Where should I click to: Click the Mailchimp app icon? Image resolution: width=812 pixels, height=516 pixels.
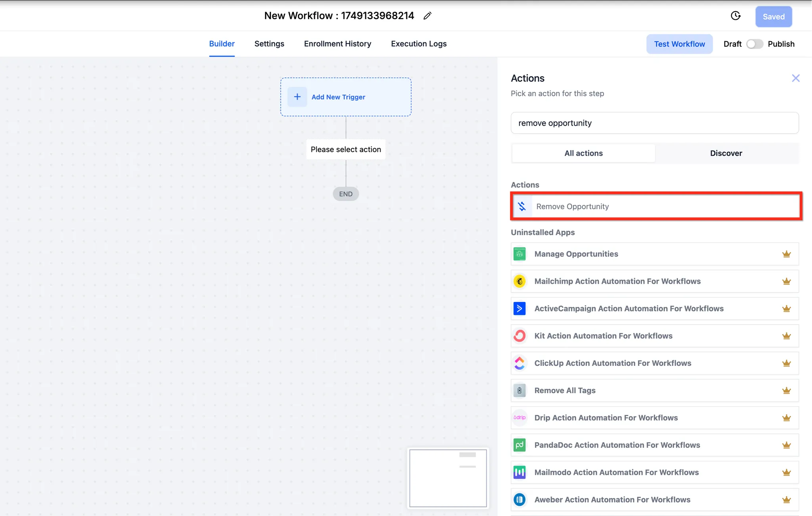click(x=519, y=281)
